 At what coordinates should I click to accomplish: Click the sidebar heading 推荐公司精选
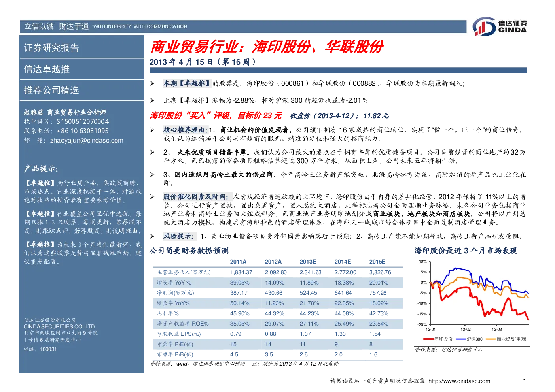[x=51, y=90]
